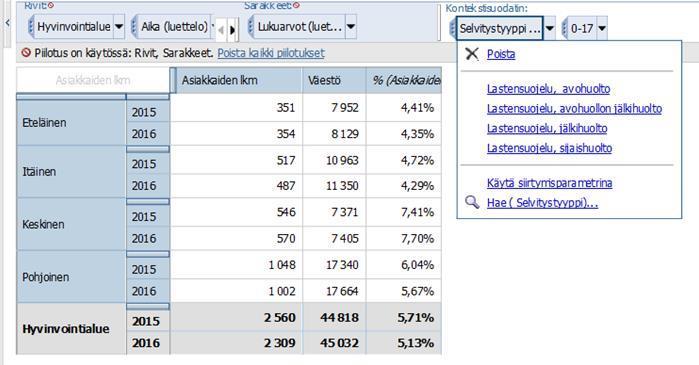Select Lastensuojelu, avohuollon jälkihuolto
Viewport: 699px width, 365px height.
pos(574,108)
